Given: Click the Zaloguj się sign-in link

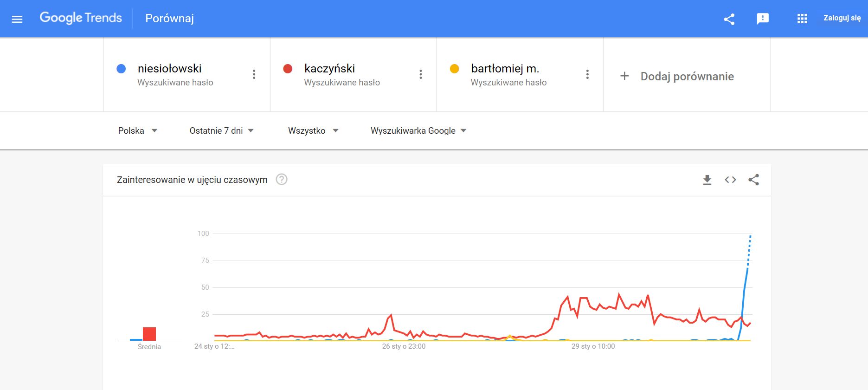Looking at the screenshot, I should pyautogui.click(x=842, y=18).
